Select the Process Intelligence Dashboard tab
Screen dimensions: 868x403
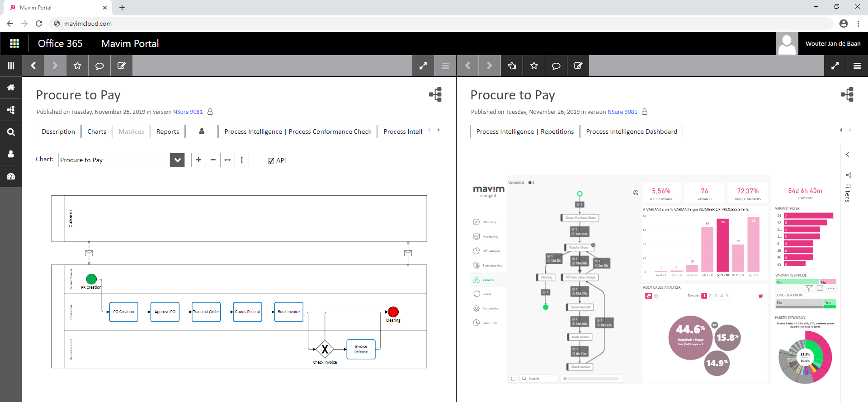click(632, 131)
